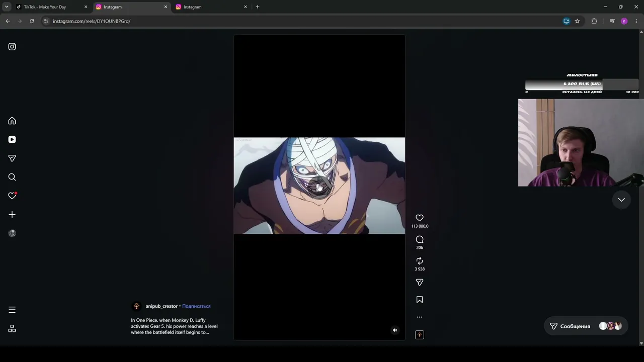This screenshot has width=644, height=362.
Task: Reload the Instagram page
Action: pos(32,21)
